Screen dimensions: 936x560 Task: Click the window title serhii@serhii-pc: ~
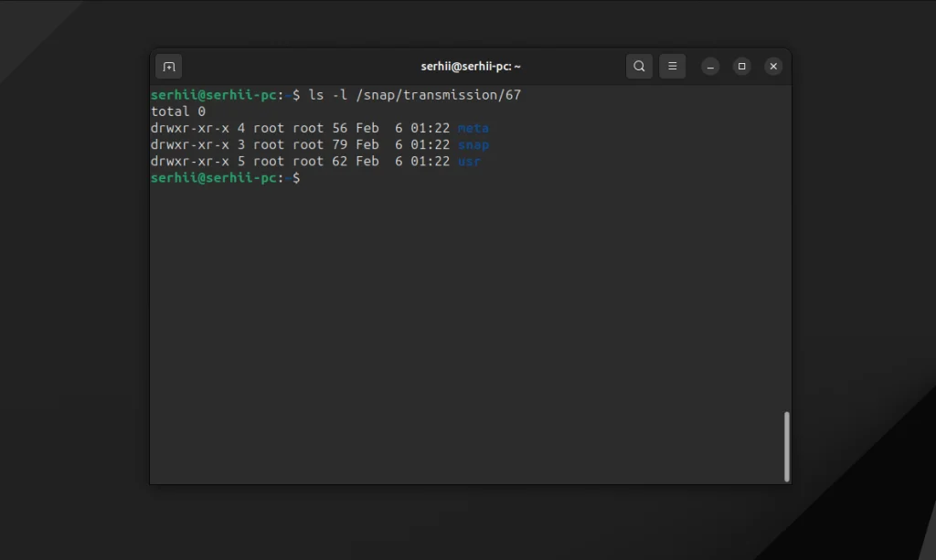[471, 67]
